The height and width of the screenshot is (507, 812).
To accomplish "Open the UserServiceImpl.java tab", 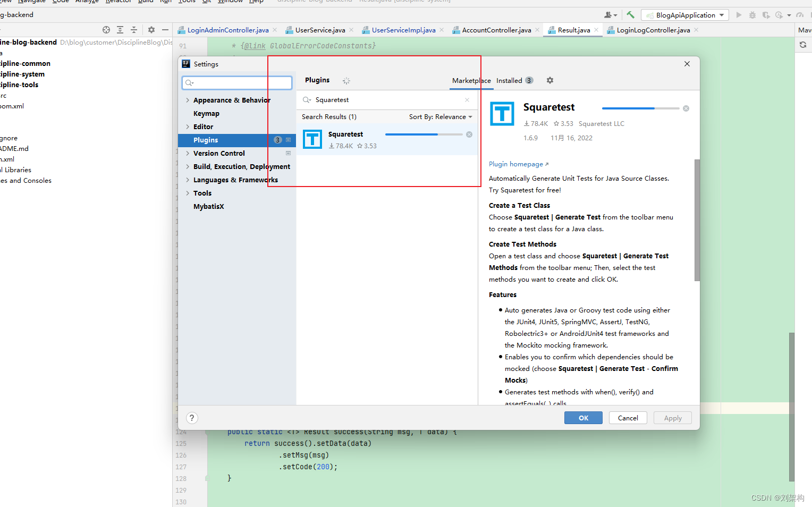I will coord(404,30).
